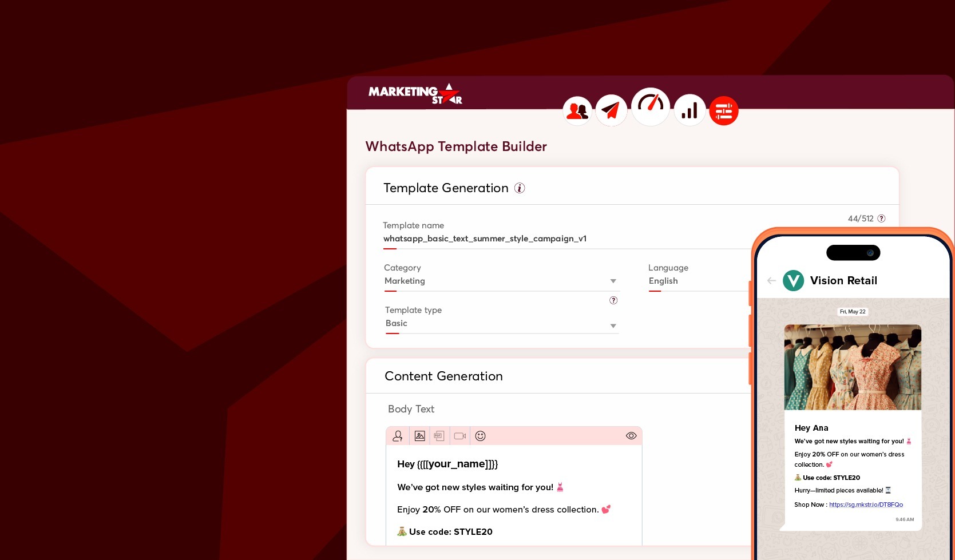Tap "Hey Ana" in the phone message
Image resolution: width=955 pixels, height=560 pixels.
click(811, 428)
